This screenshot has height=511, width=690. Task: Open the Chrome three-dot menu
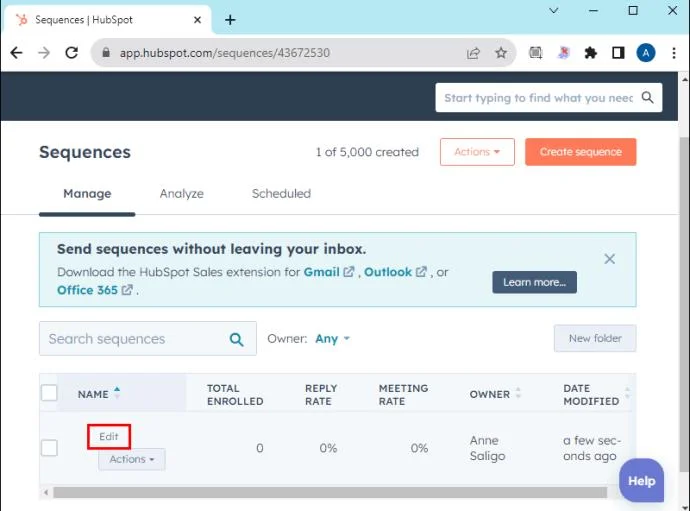[x=674, y=53]
